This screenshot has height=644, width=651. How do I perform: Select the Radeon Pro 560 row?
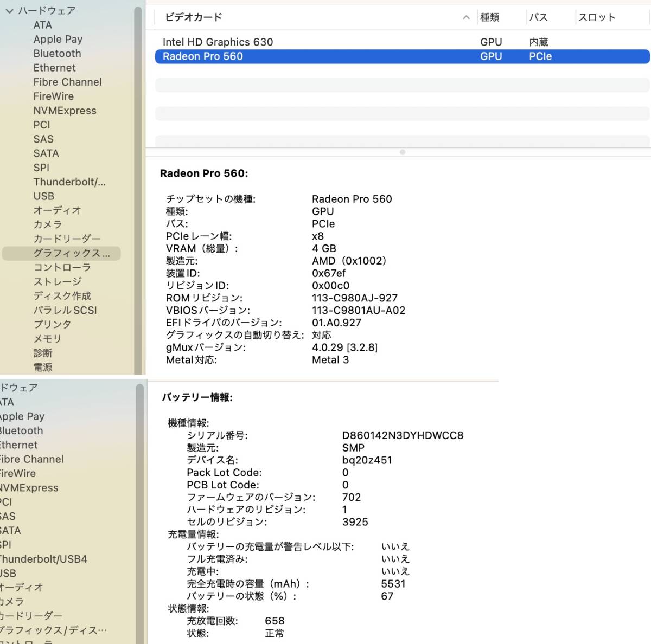point(403,56)
